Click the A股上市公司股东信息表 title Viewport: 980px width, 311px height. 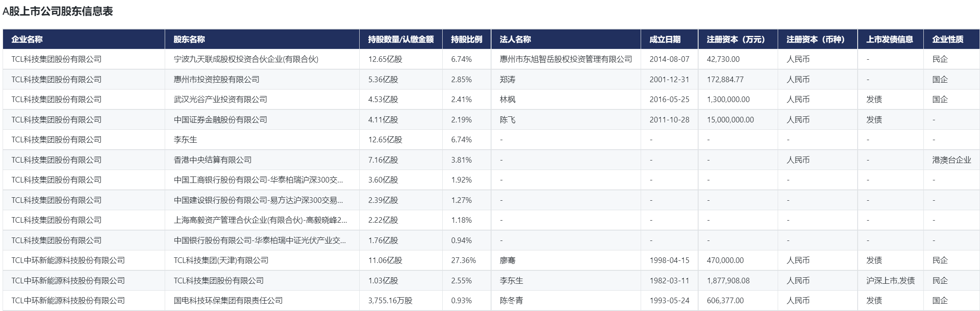click(x=57, y=11)
